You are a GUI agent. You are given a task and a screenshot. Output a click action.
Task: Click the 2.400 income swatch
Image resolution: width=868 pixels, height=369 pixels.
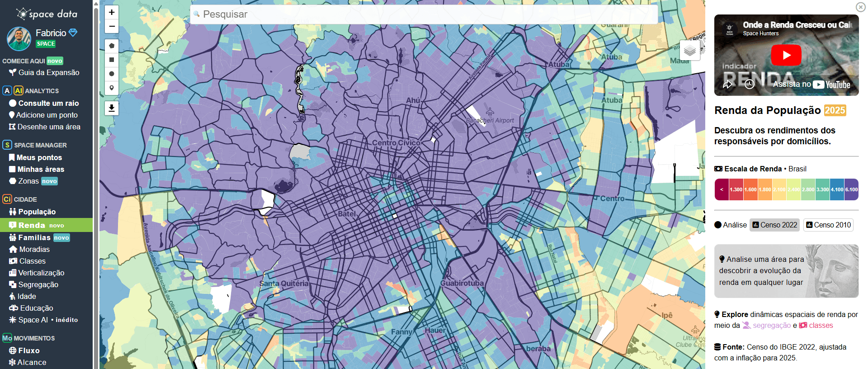[794, 189]
